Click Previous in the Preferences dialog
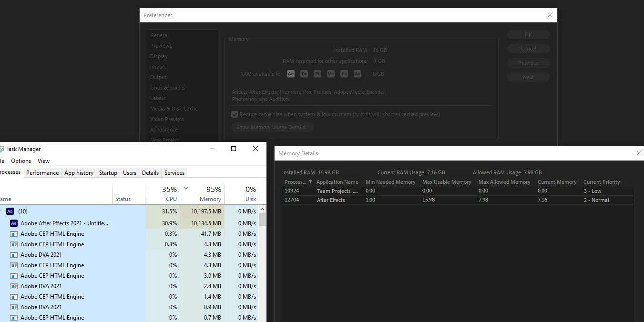Image resolution: width=644 pixels, height=322 pixels. click(528, 63)
